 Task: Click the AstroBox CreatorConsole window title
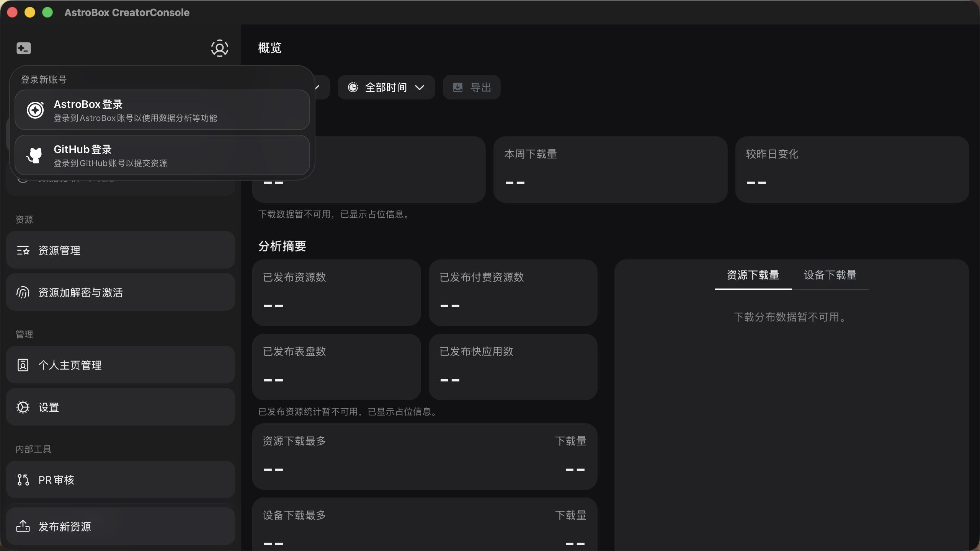(x=127, y=13)
